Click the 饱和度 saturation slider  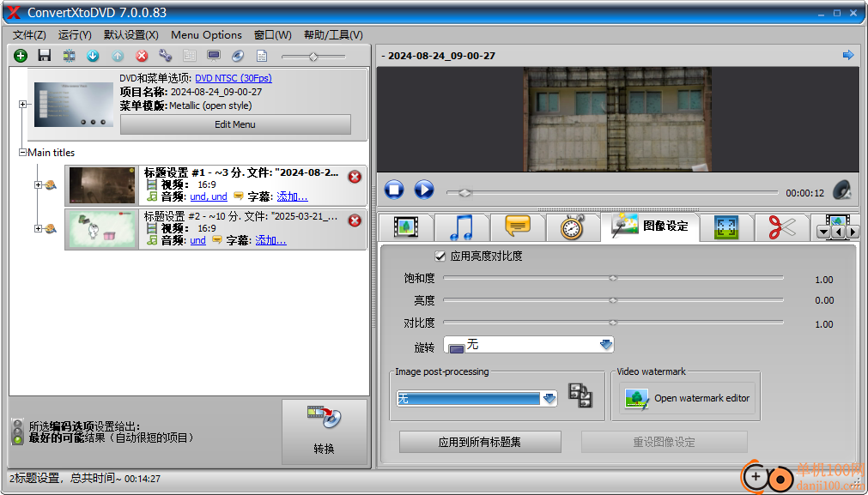point(613,278)
